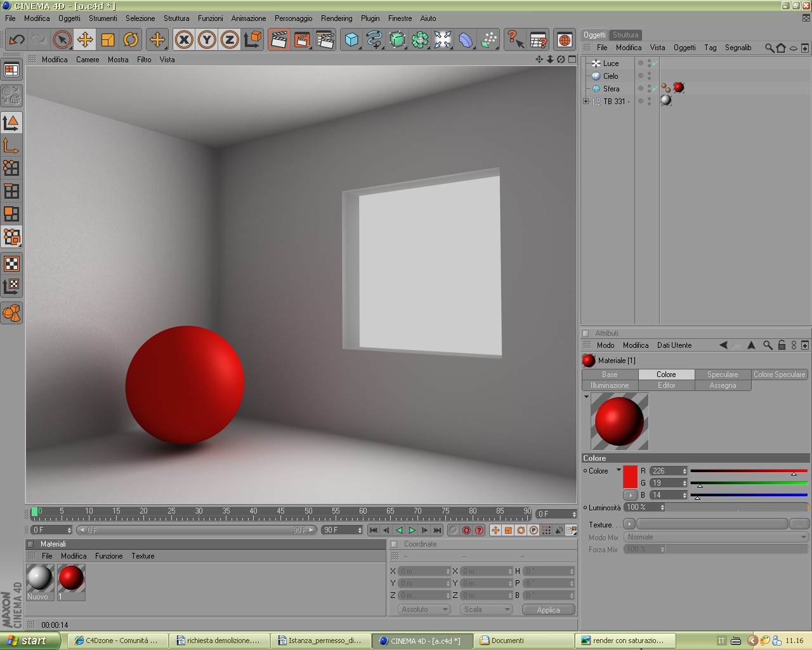Open the Scala dropdown in Coordinate
The width and height of the screenshot is (812, 650).
coord(487,609)
